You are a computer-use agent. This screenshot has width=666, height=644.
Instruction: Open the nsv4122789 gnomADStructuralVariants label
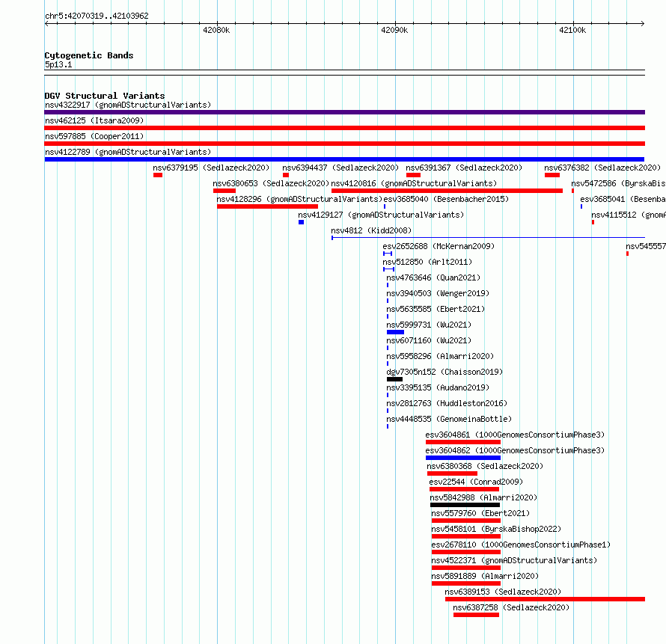pos(128,152)
